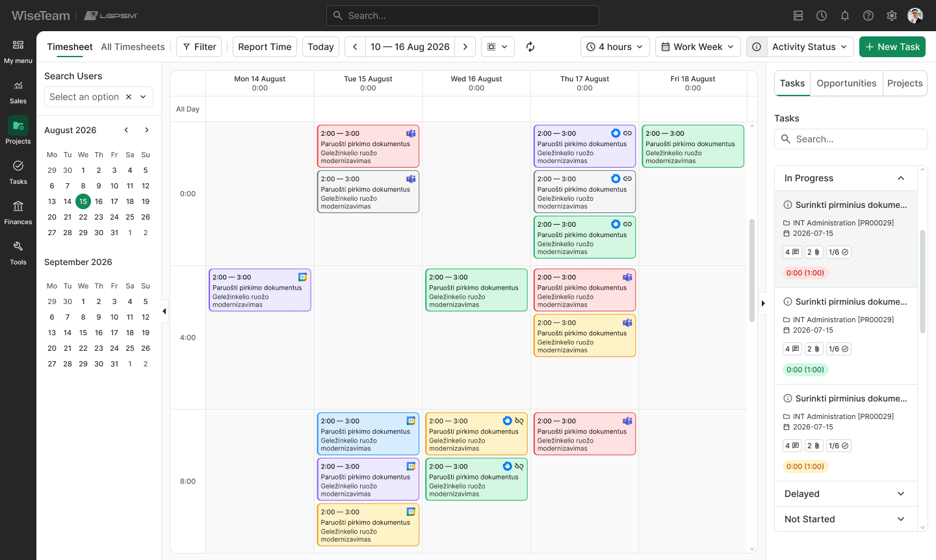
Task: Select the Opportunities tab
Action: click(846, 83)
